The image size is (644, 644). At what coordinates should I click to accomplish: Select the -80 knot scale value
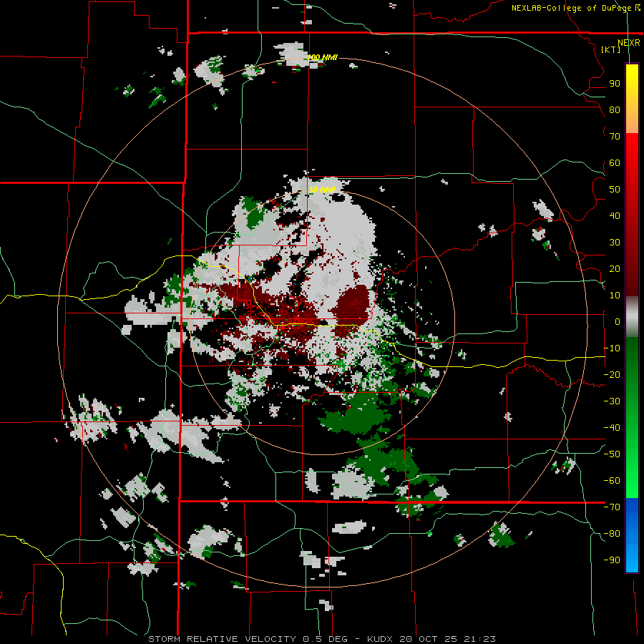[612, 534]
